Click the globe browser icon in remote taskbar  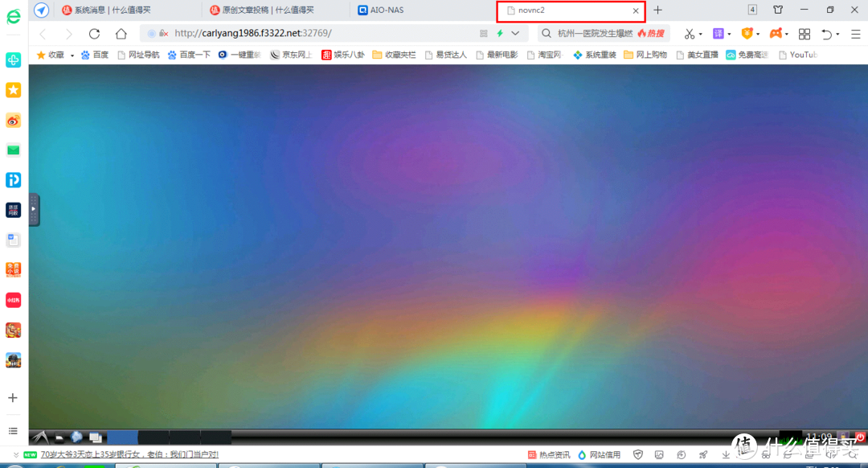tap(76, 437)
